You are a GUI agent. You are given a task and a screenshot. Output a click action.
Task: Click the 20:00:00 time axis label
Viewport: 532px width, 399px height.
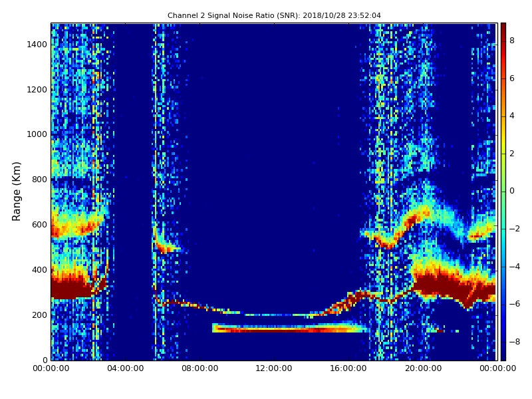tap(423, 368)
